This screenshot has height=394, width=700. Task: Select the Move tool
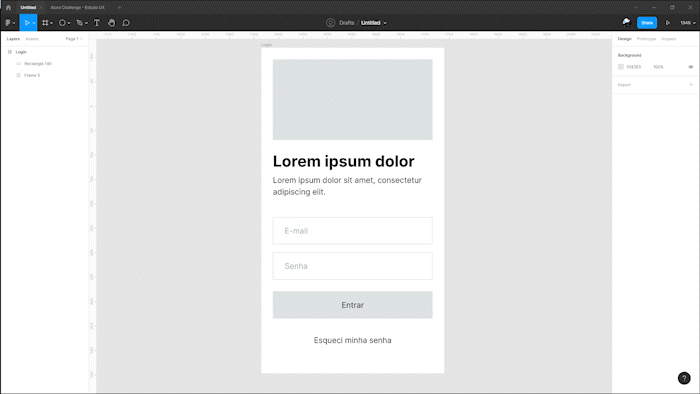pyautogui.click(x=27, y=23)
